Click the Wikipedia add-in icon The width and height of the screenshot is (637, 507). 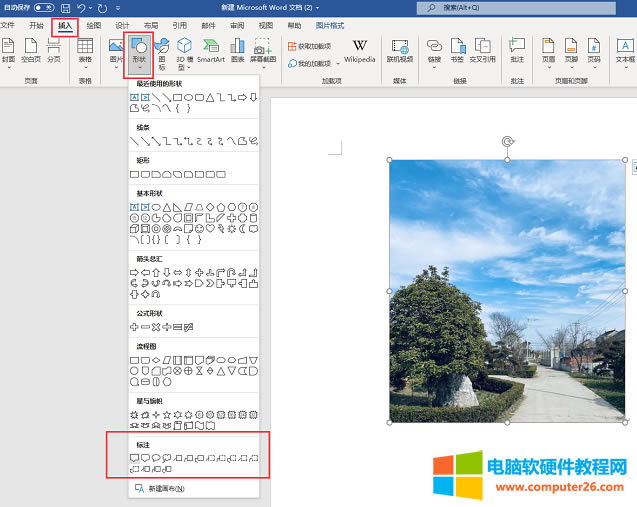[359, 51]
